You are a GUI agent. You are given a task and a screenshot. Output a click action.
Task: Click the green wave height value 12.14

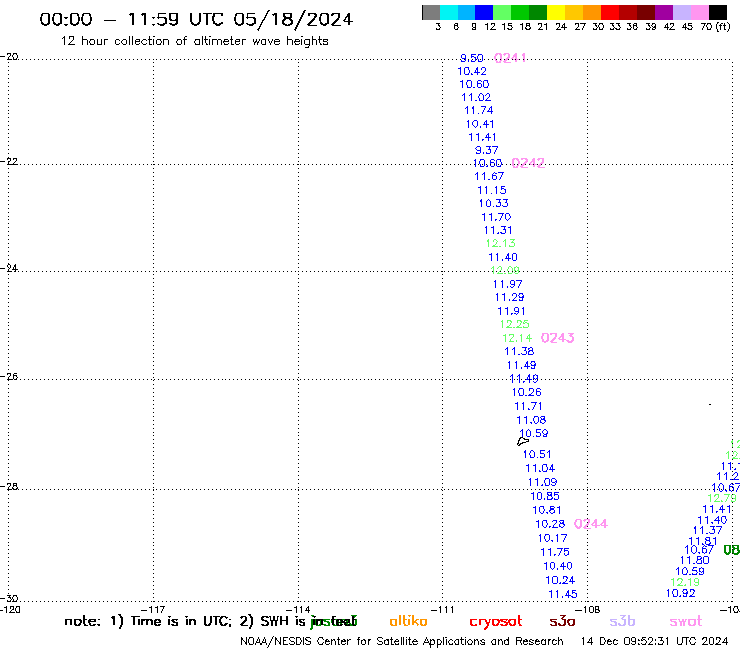click(517, 338)
